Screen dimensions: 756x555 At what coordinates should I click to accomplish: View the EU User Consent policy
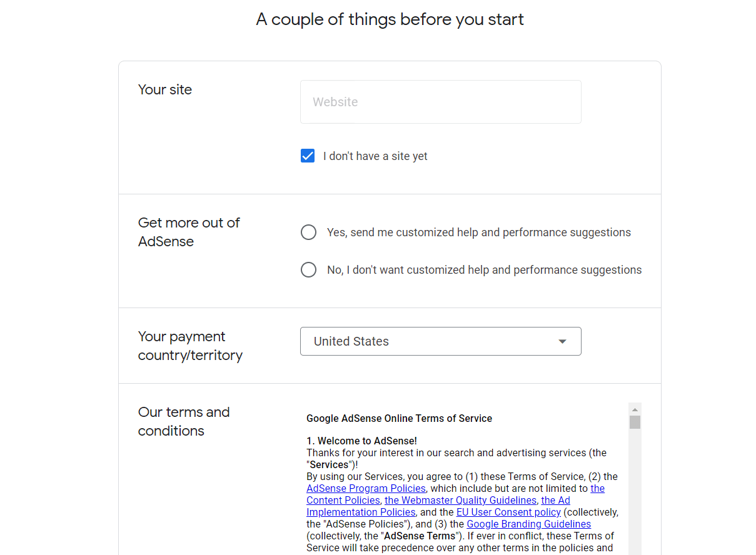click(x=508, y=512)
